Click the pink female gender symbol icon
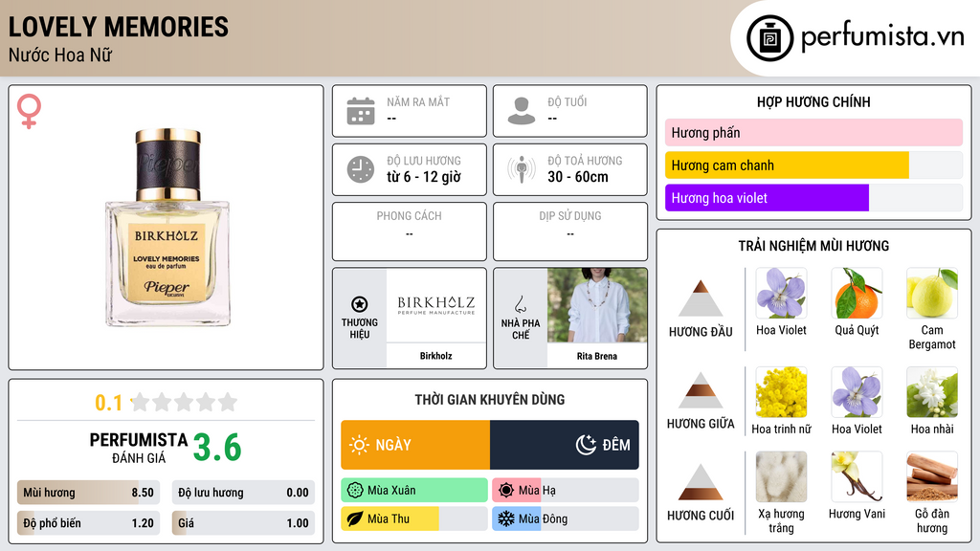Screen dimensions: 980x551 pyautogui.click(x=29, y=111)
